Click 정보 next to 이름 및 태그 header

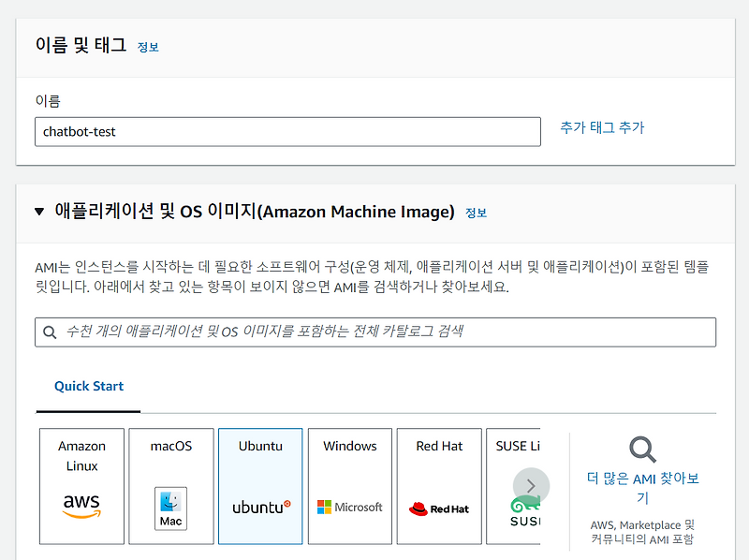[x=147, y=46]
